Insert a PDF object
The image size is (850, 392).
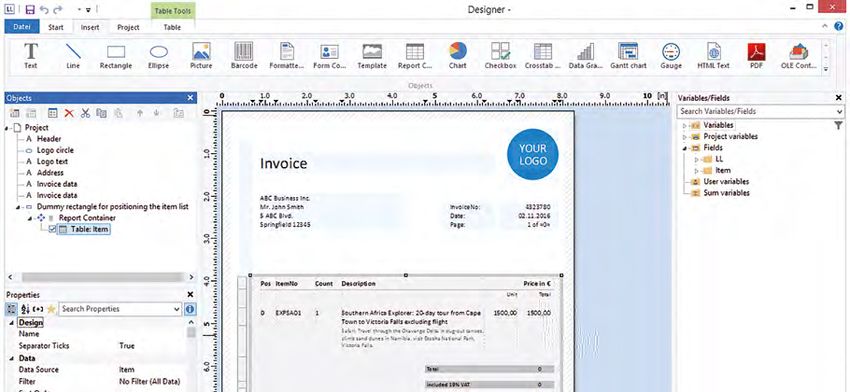(x=756, y=56)
